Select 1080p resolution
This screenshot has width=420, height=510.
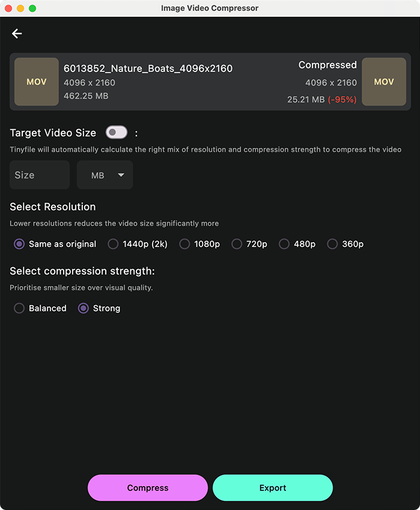pos(184,244)
